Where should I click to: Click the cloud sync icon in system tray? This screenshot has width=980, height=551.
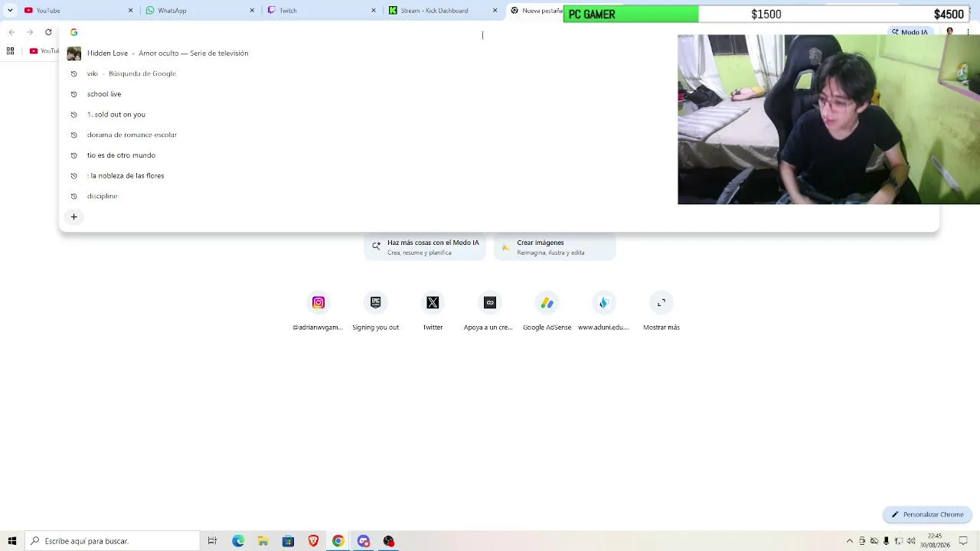click(874, 541)
